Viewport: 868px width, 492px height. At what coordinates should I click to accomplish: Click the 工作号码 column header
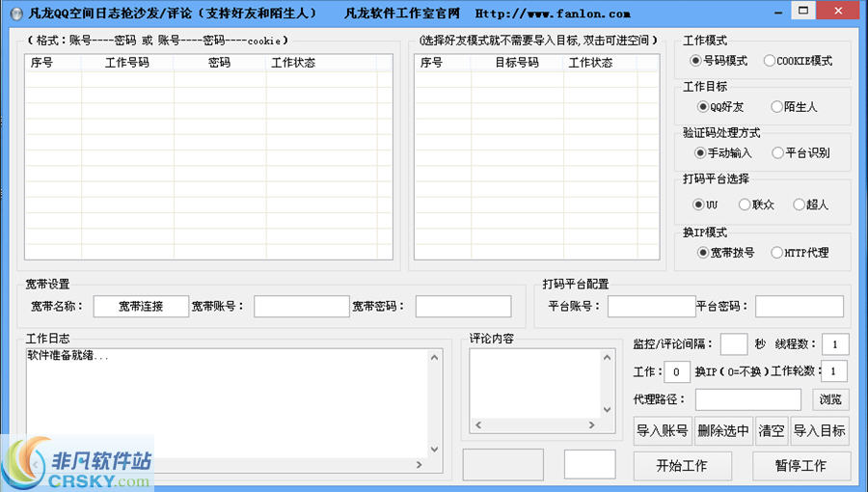[x=127, y=63]
